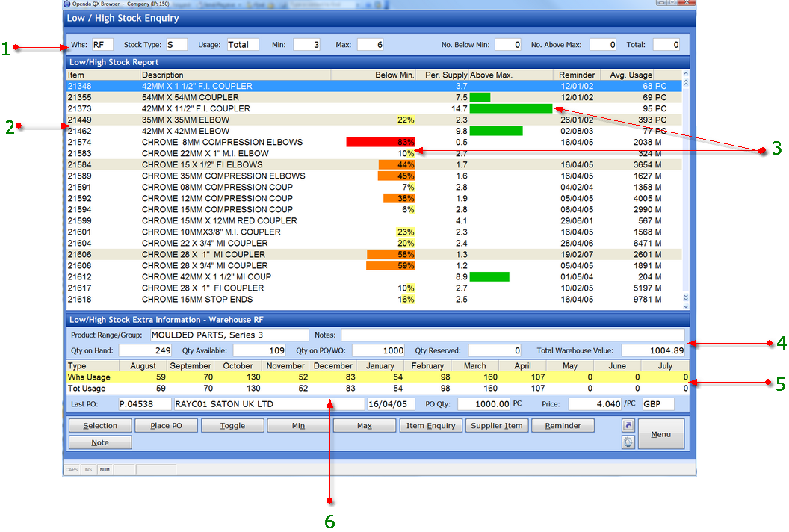Click the Whs input field
This screenshot has width=789, height=532.
[102, 45]
